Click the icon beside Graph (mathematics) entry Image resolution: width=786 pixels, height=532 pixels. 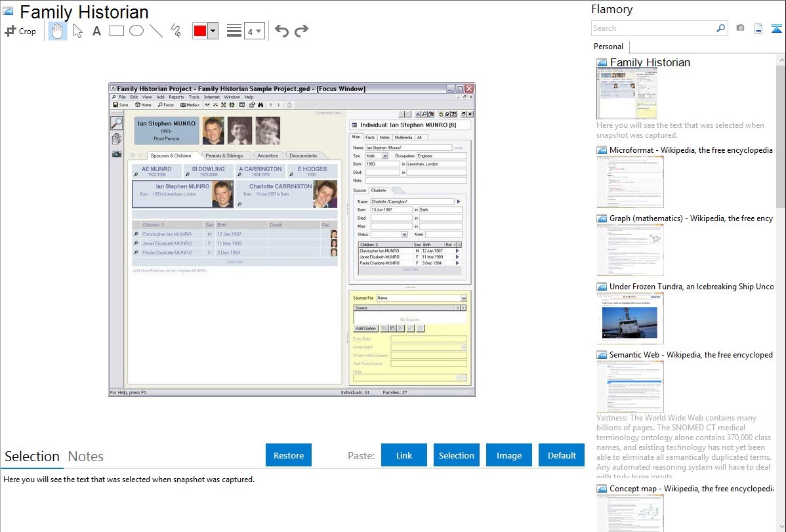pyautogui.click(x=602, y=218)
